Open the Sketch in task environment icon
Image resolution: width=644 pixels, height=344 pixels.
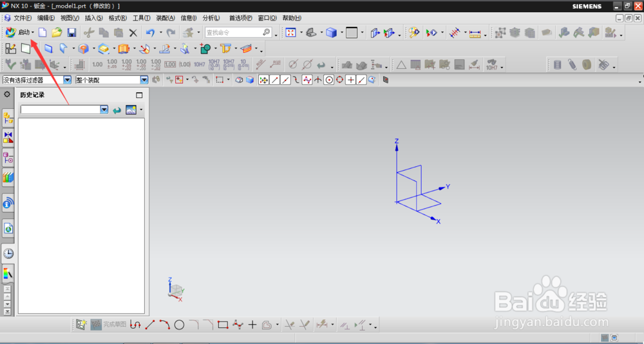[10, 49]
